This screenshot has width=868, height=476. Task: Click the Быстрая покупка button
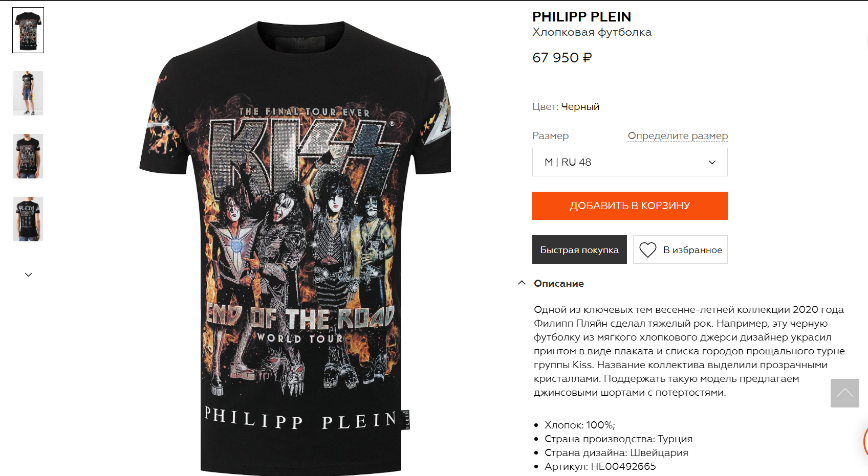click(x=579, y=250)
